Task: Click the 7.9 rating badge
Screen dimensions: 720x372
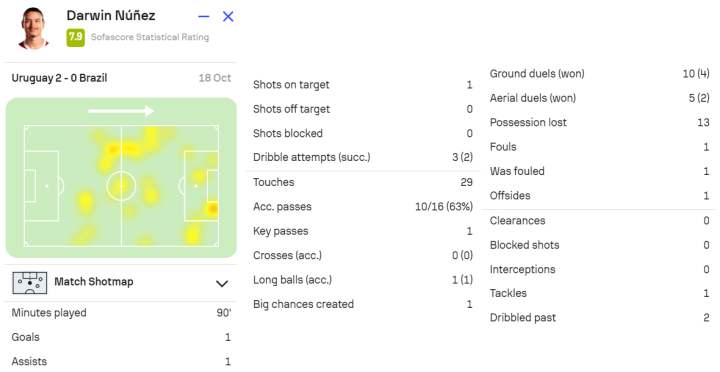Action: pos(75,37)
